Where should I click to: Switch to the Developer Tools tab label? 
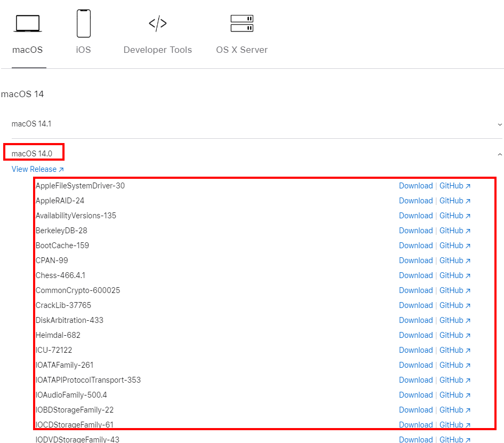157,50
